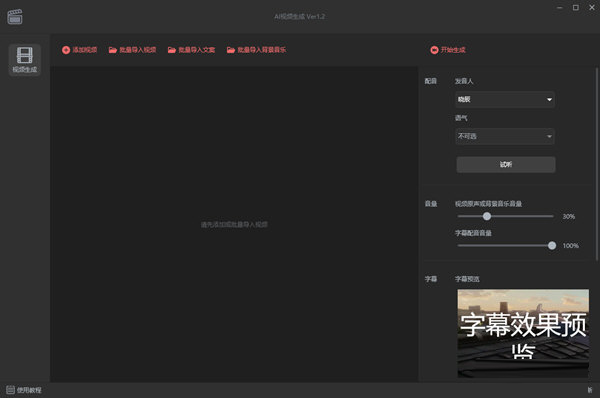Start generation with 开始生成
Viewport: 600px width, 398px height.
coord(448,50)
